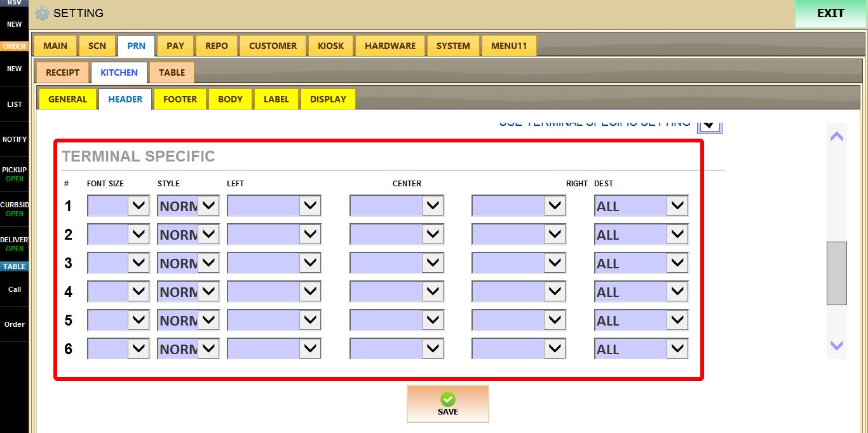Image resolution: width=868 pixels, height=433 pixels.
Task: Open PICKUP orders in sidebar
Action: point(14,174)
